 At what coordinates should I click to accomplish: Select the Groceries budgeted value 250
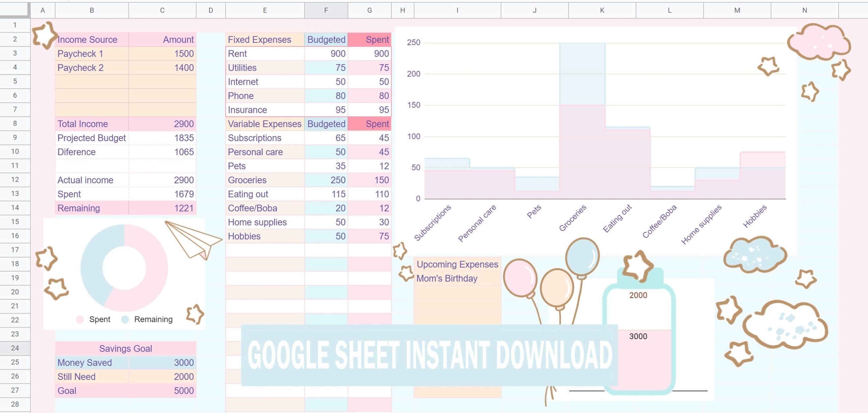326,180
